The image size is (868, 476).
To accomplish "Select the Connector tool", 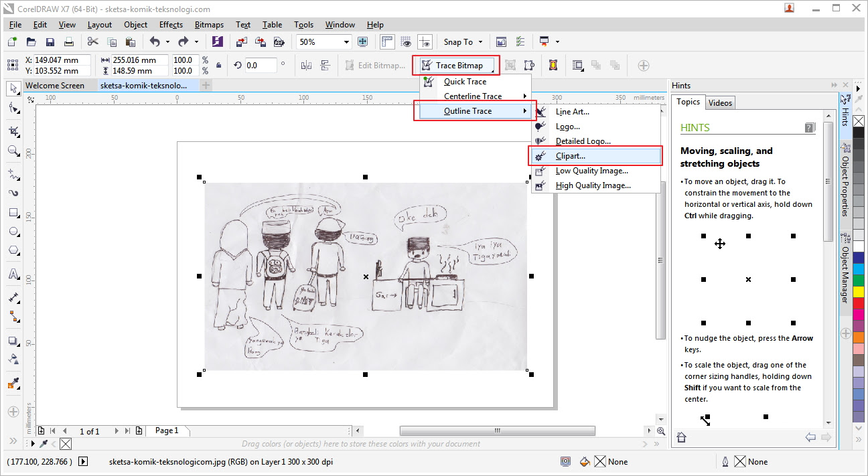I will 13,317.
